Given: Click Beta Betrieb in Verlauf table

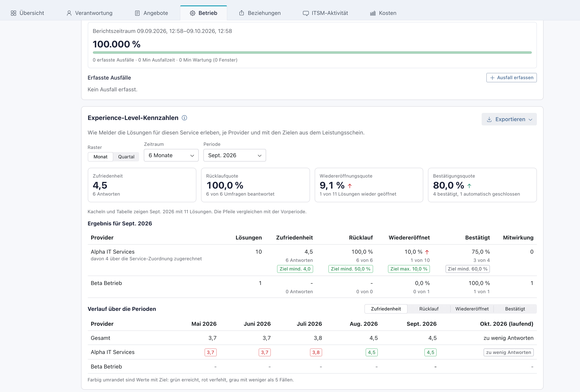Looking at the screenshot, I should point(106,367).
